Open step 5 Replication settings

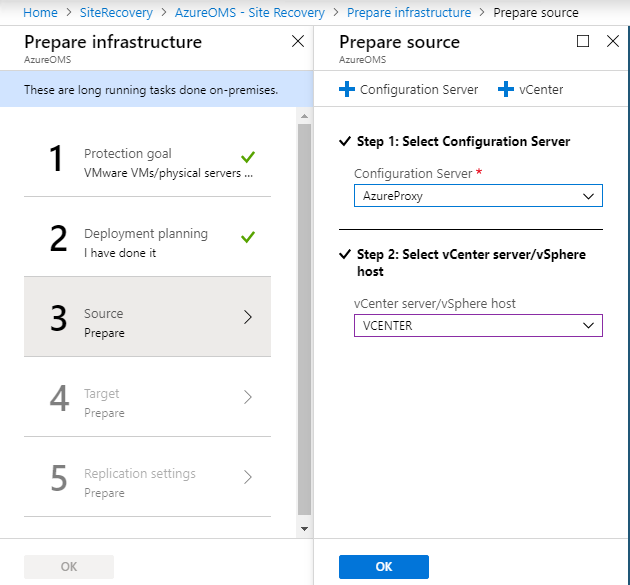click(147, 477)
